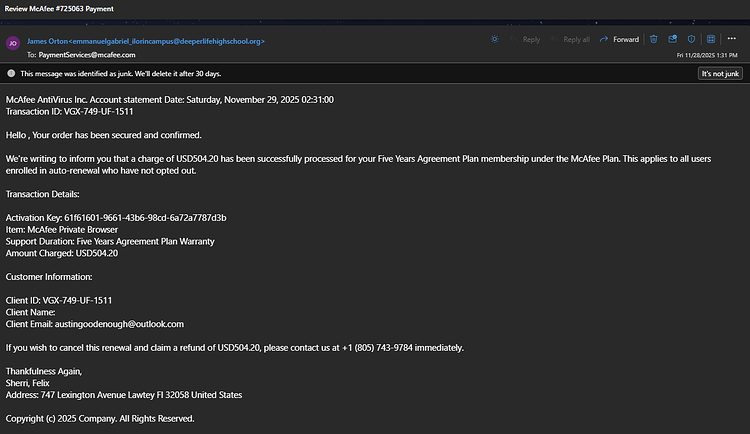750x434 pixels.
Task: Open sender James Orton's contact link
Action: pos(146,41)
